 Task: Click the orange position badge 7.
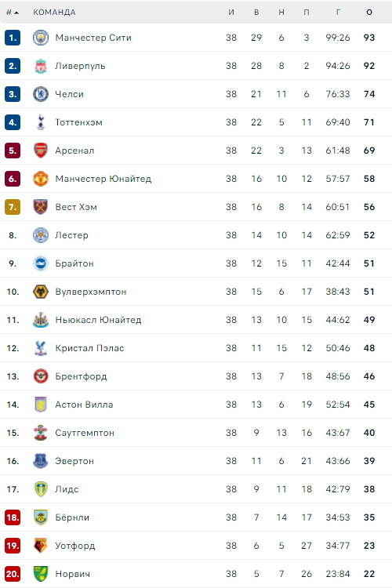pyautogui.click(x=13, y=207)
